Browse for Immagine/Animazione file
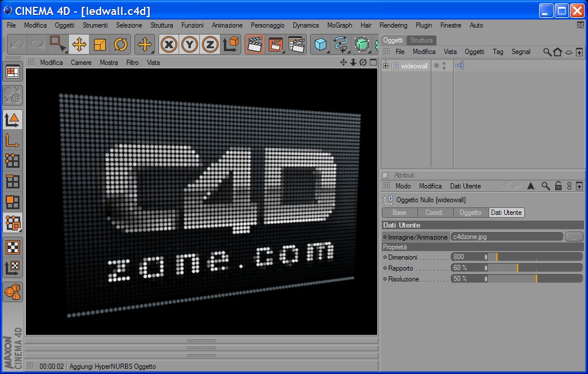The height and width of the screenshot is (374, 588). [574, 237]
